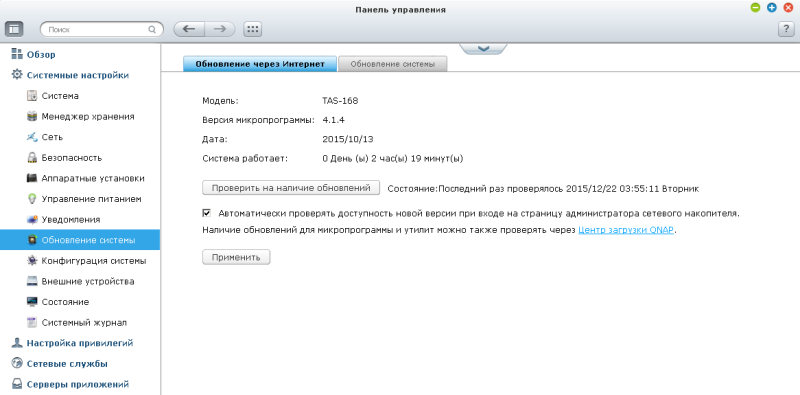Select Внешние устройства label
This screenshot has height=395, width=800.
pos(88,281)
